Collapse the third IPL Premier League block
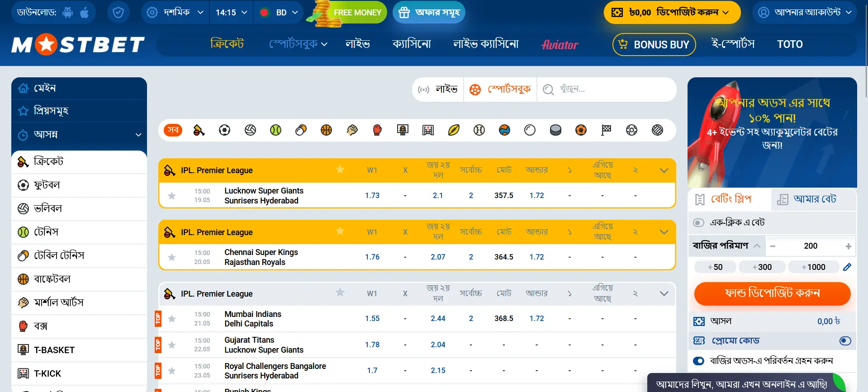This screenshot has height=392, width=868. coord(664,293)
